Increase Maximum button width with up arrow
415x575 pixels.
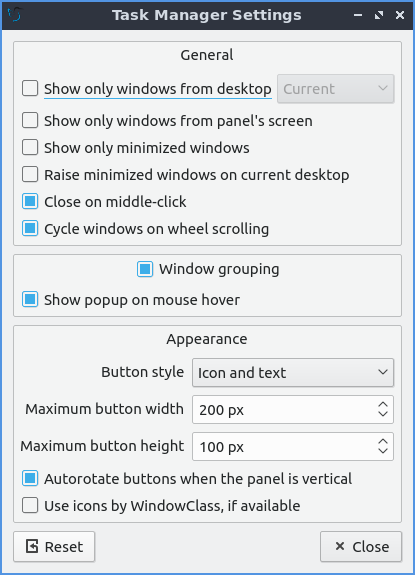(383, 404)
